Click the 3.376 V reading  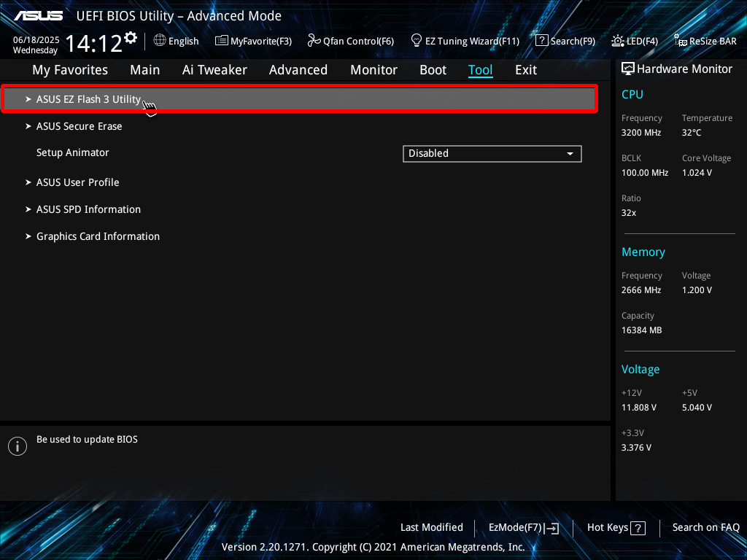(636, 447)
